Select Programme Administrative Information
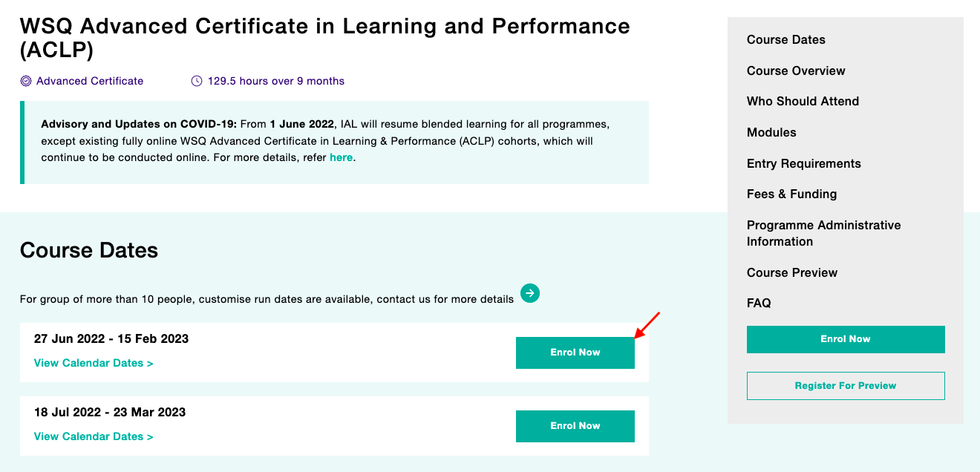Image resolution: width=980 pixels, height=472 pixels. (x=824, y=234)
